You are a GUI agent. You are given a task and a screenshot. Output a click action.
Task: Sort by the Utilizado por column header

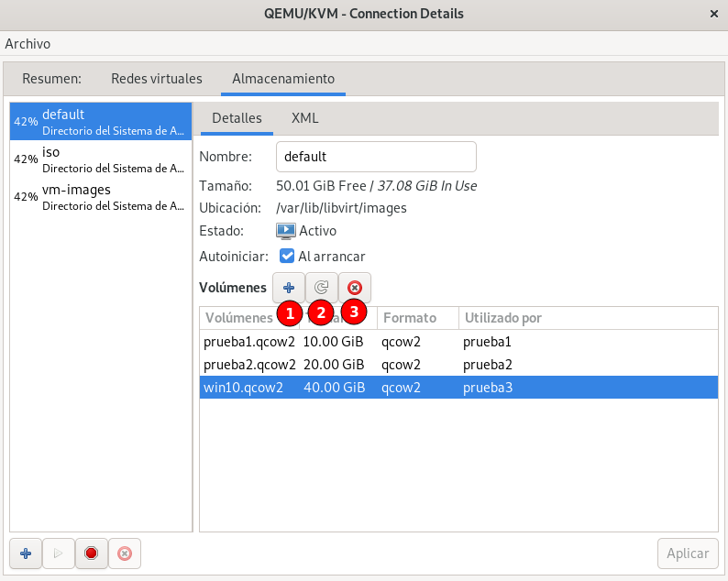coord(589,318)
